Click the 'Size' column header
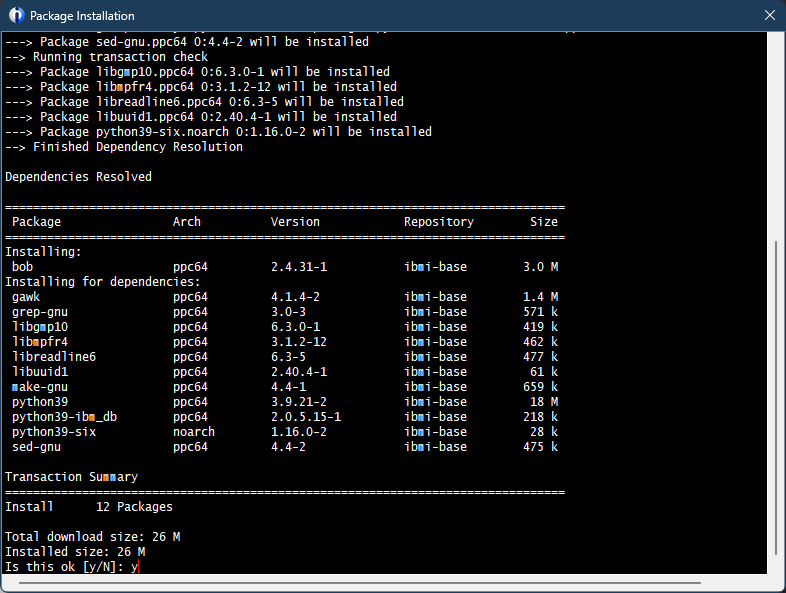Viewport: 786px width, 593px height. pyautogui.click(x=544, y=222)
